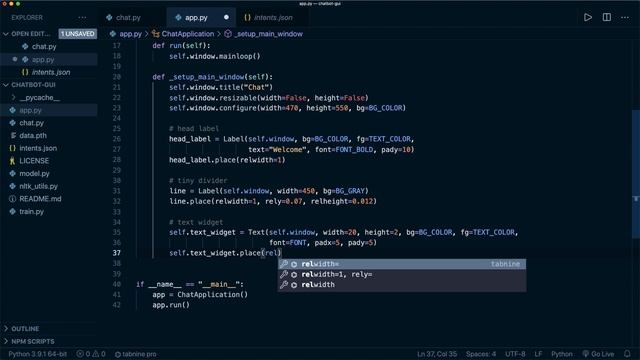Open chat.py in the file tree

click(x=31, y=123)
